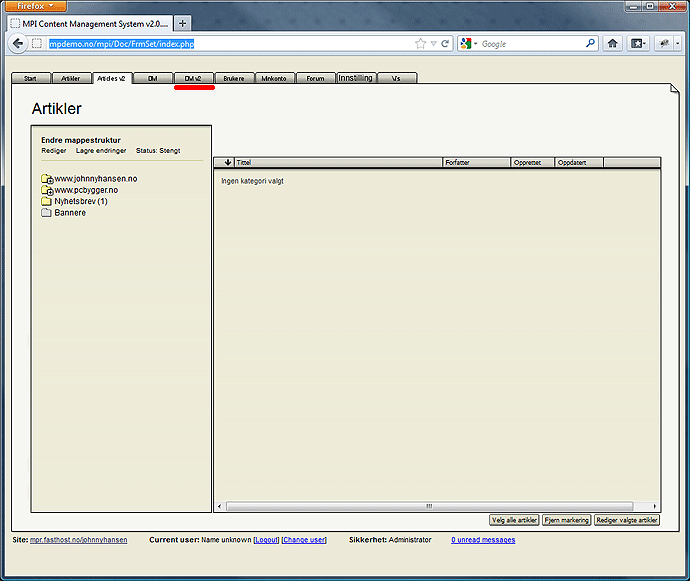Click the site identity icon in address bar

[x=37, y=44]
